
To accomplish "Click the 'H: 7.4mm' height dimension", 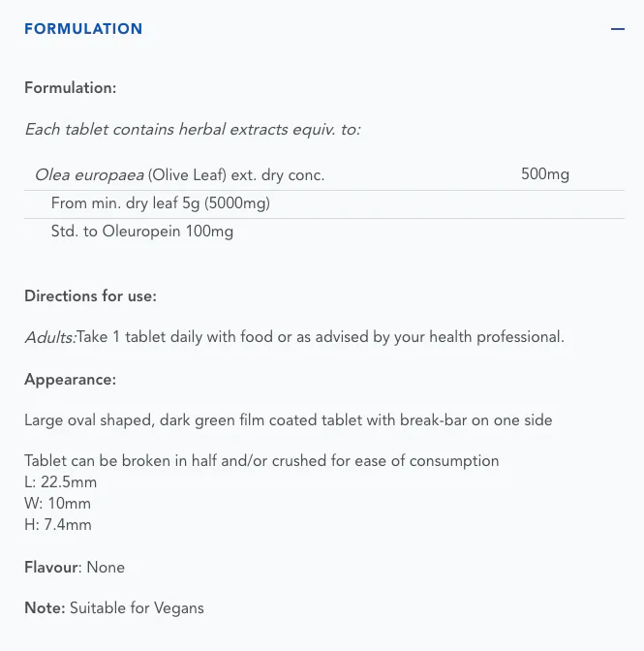I will 58,525.
